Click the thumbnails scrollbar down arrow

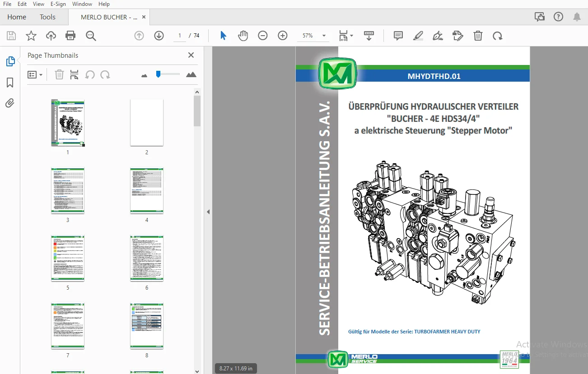click(197, 371)
